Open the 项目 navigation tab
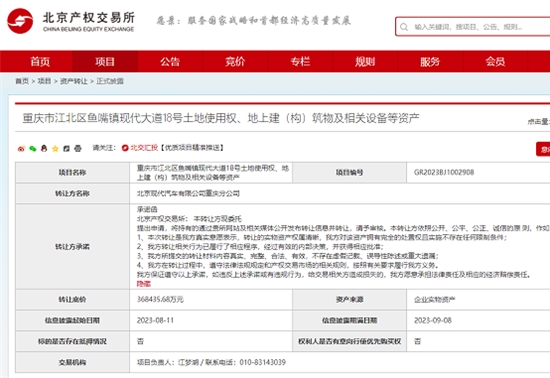Screen dimensions: 550x378 click(x=105, y=62)
